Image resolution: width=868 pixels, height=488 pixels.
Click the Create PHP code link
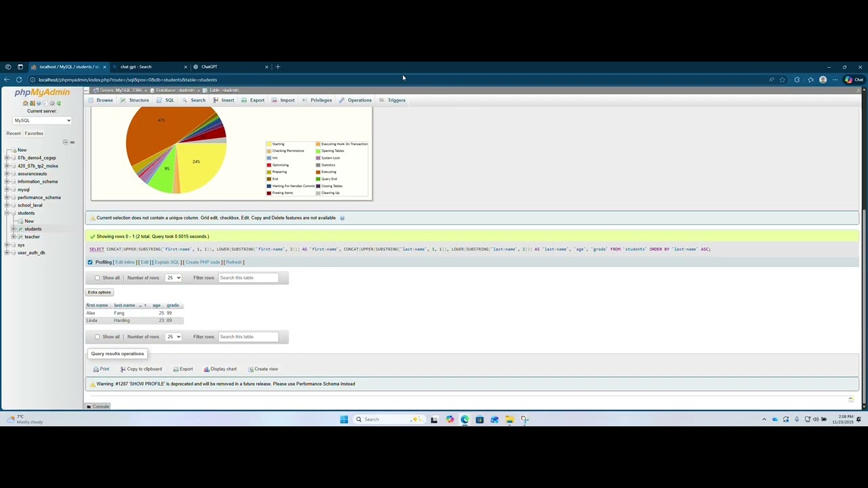(203, 262)
